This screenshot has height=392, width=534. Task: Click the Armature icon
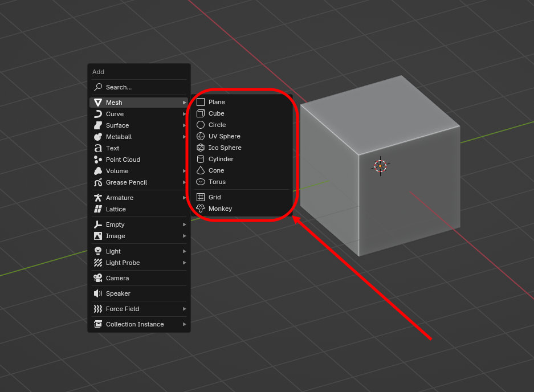coord(98,198)
